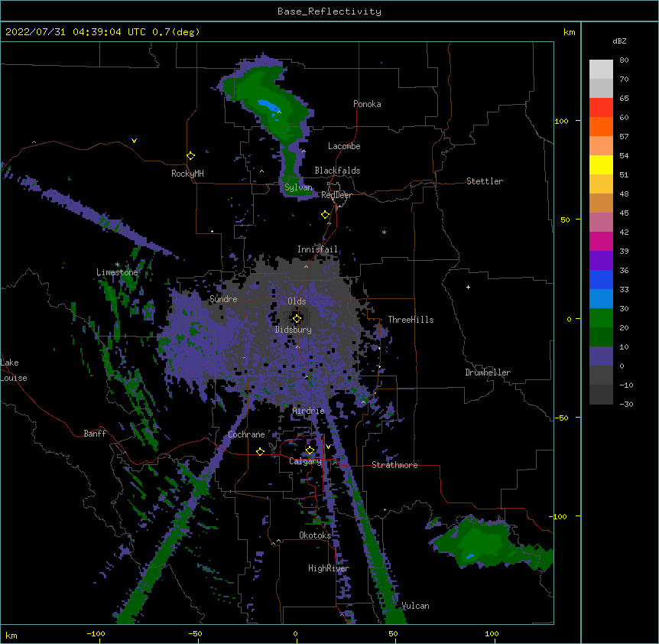Screen dimensions: 659x644
Task: Click the asterisk marker above the Limestone label
Action: coord(117,265)
